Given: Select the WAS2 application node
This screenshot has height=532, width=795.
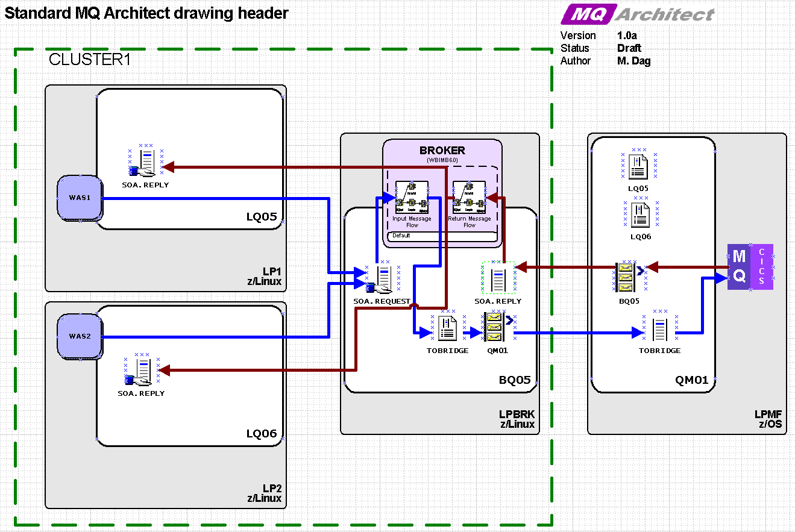Looking at the screenshot, I should [78, 336].
